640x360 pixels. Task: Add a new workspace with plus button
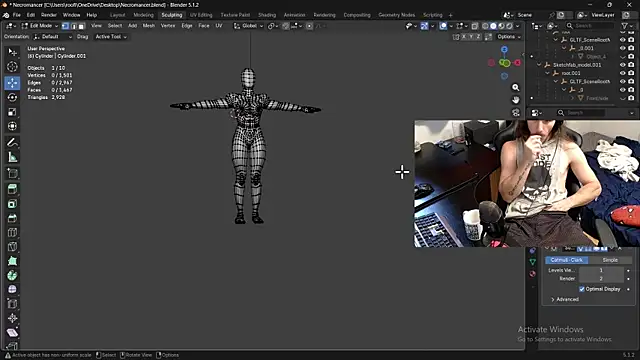[451, 15]
